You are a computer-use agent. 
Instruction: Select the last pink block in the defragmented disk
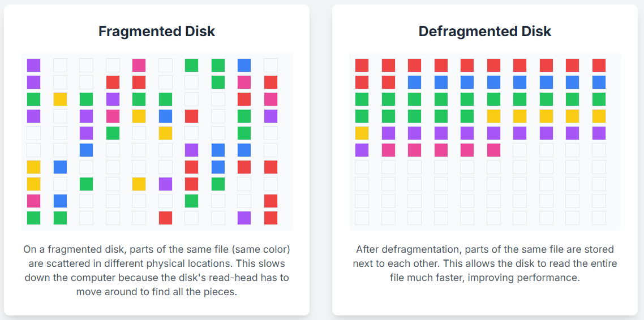pos(493,150)
